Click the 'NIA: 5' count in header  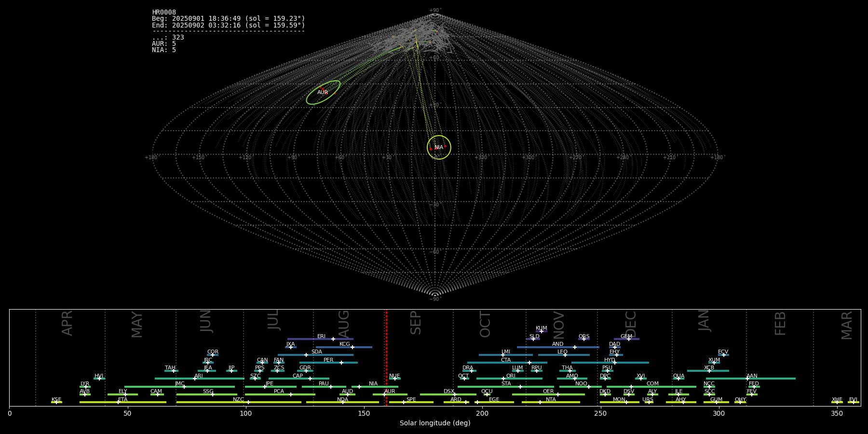click(164, 50)
